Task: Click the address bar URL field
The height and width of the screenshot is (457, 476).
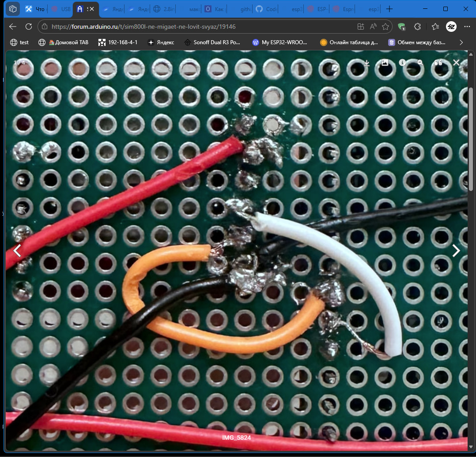Action: click(x=199, y=27)
